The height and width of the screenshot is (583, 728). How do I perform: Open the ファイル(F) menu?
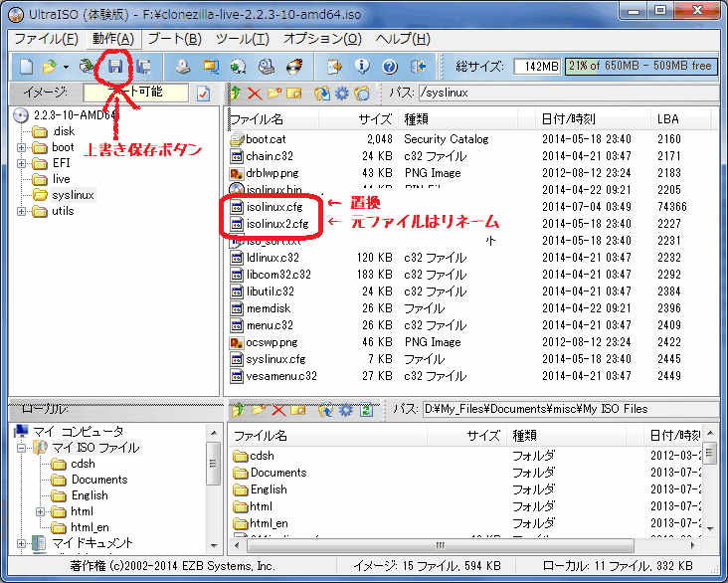coord(47,39)
